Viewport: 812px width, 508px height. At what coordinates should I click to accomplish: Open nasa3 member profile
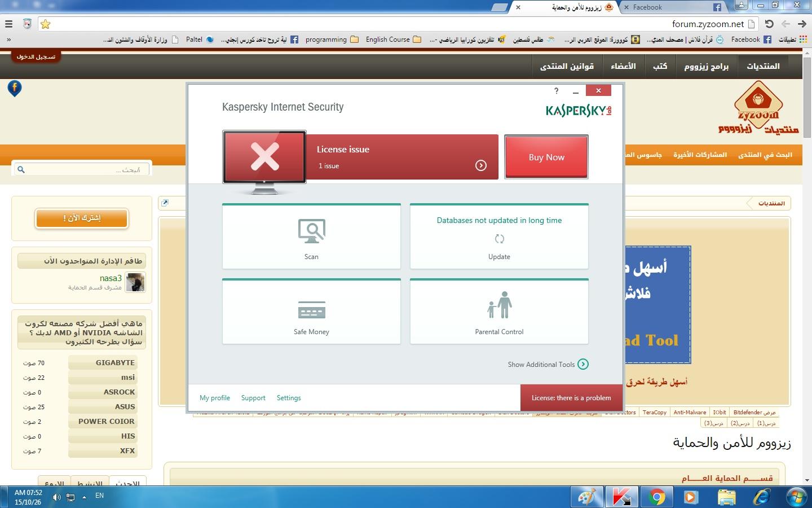[111, 278]
